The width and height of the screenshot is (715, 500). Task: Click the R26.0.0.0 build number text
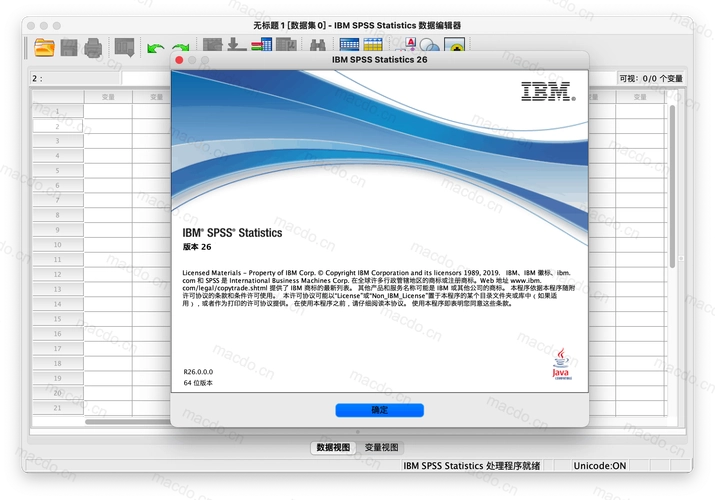tap(198, 372)
